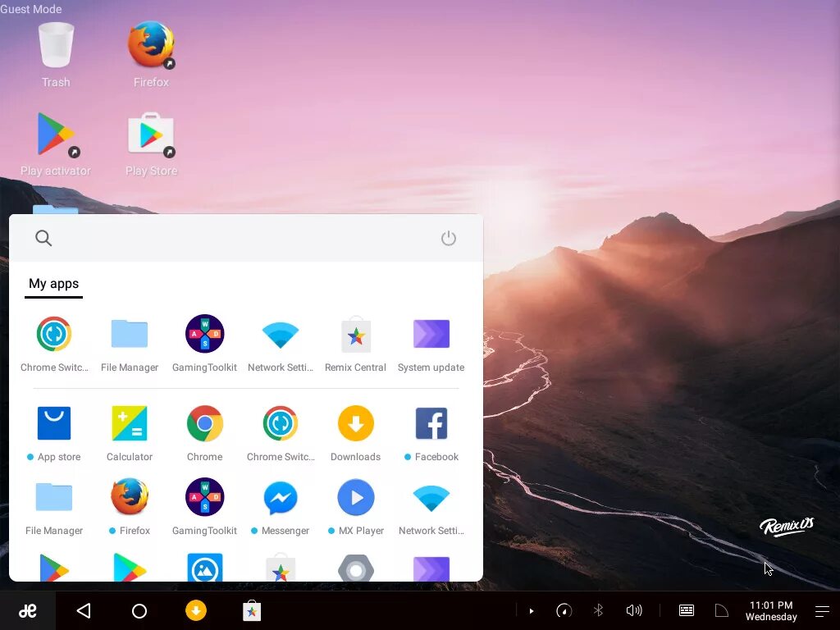Click the search field in the app launcher
The width and height of the screenshot is (840, 630).
(246, 238)
